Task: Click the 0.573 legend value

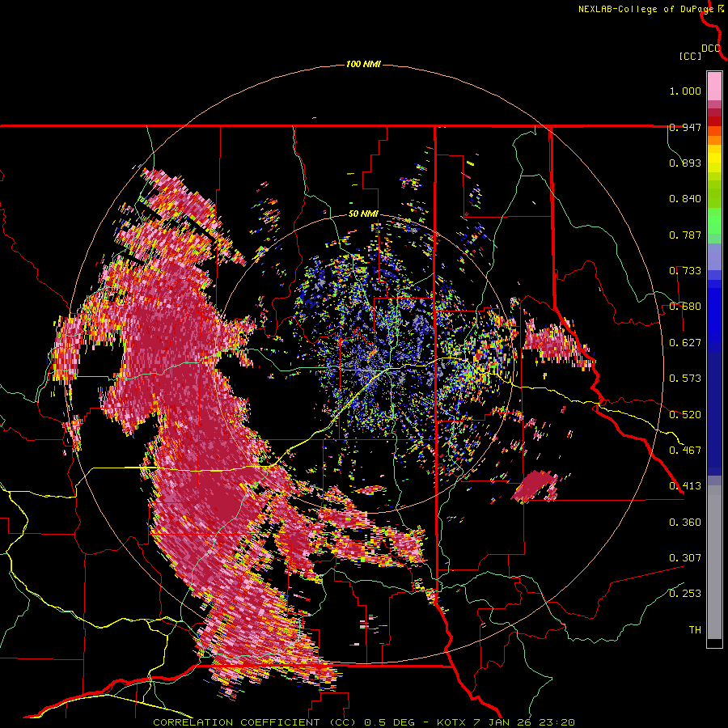Action: click(x=685, y=379)
